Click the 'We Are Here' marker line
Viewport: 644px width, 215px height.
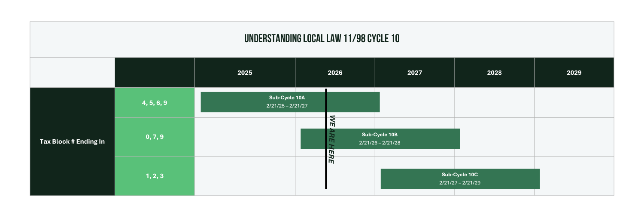tap(326, 139)
